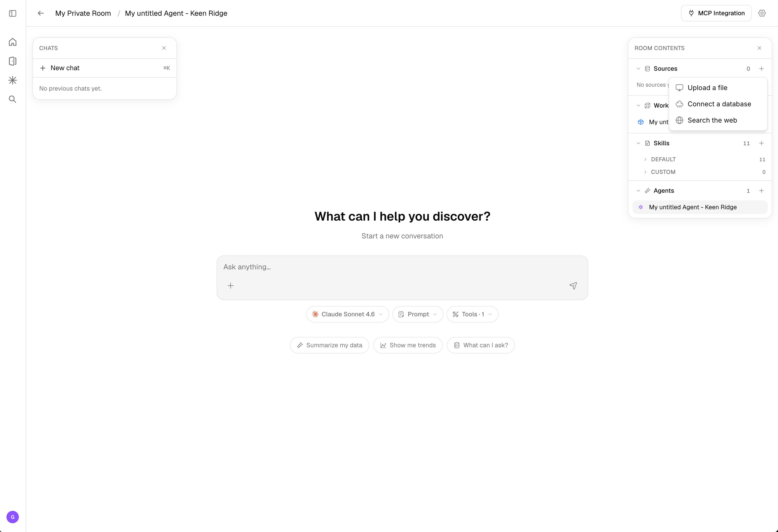778x532 pixels.
Task: Open the rooms door icon in sidebar
Action: (13, 61)
